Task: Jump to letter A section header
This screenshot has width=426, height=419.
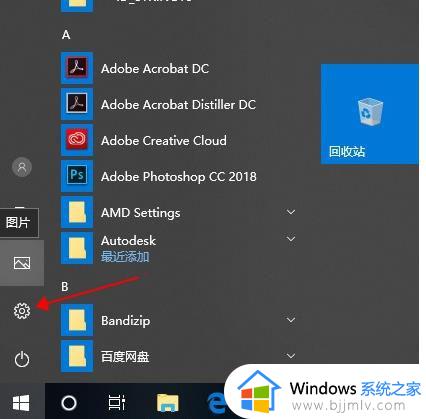Action: [66, 35]
